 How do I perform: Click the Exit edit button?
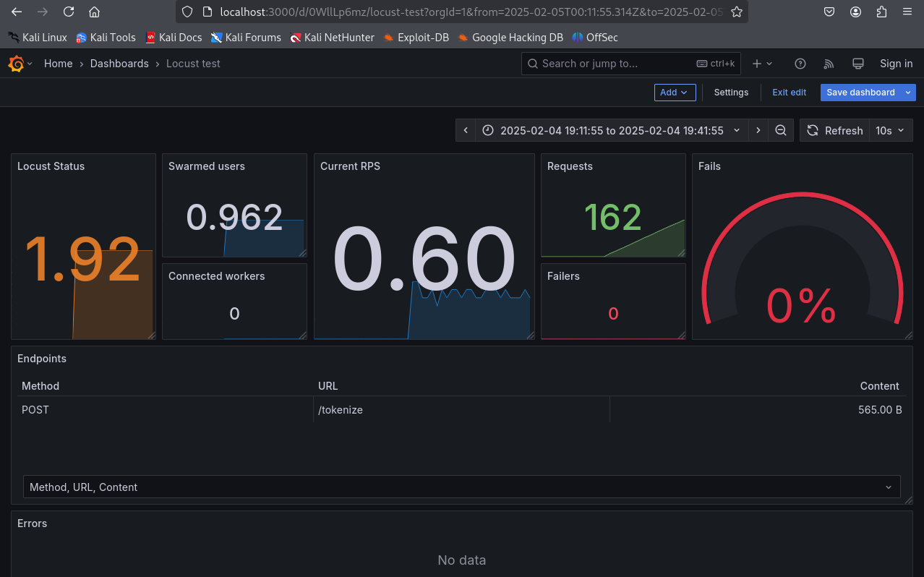pyautogui.click(x=789, y=93)
